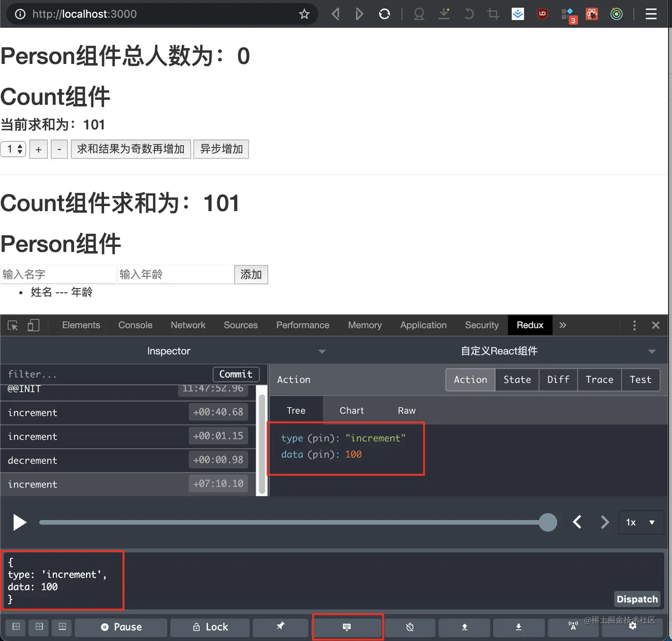Viewport: 672px width, 641px height.
Task: Click the 求和结果为奇数再增加 button
Action: (x=131, y=149)
